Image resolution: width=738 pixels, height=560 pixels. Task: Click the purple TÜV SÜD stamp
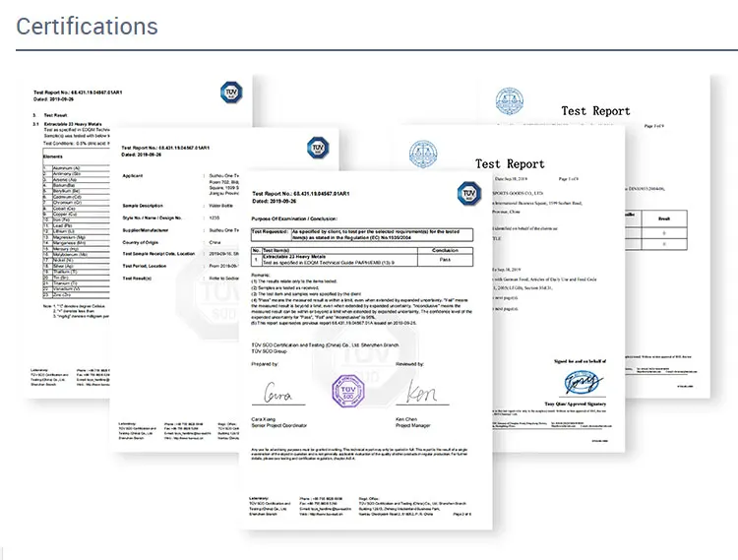point(347,391)
